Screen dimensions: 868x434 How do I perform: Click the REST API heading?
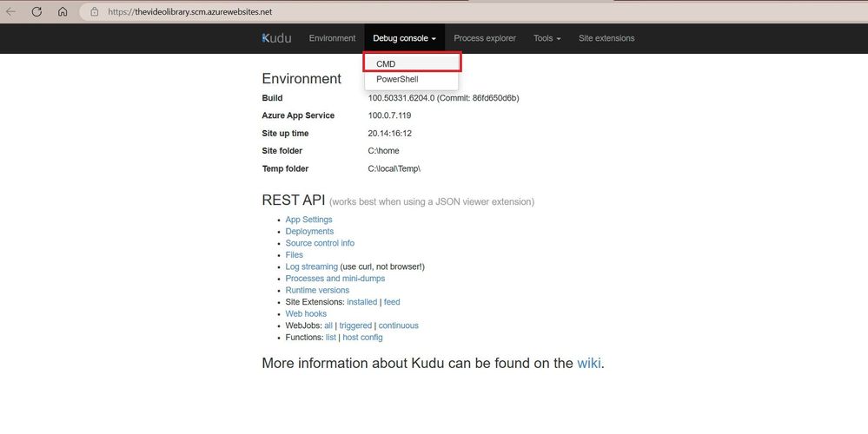[294, 201]
